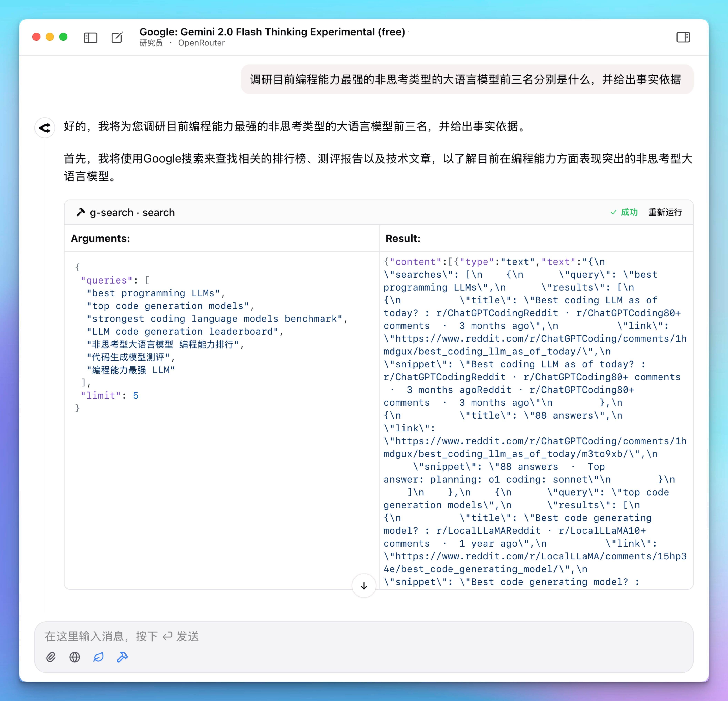Click the "limit": 5 argument line
Image resolution: width=728 pixels, height=701 pixels.
[x=110, y=396]
